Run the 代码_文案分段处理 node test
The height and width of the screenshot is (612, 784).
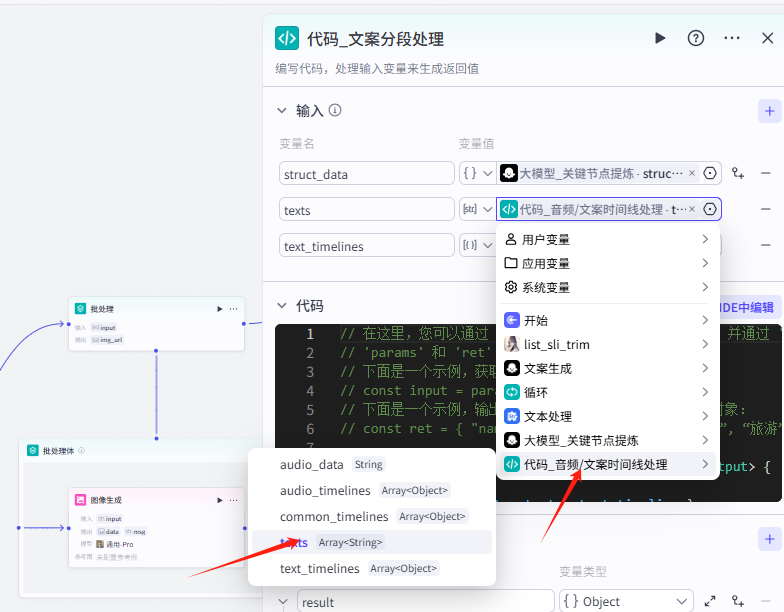(x=660, y=38)
